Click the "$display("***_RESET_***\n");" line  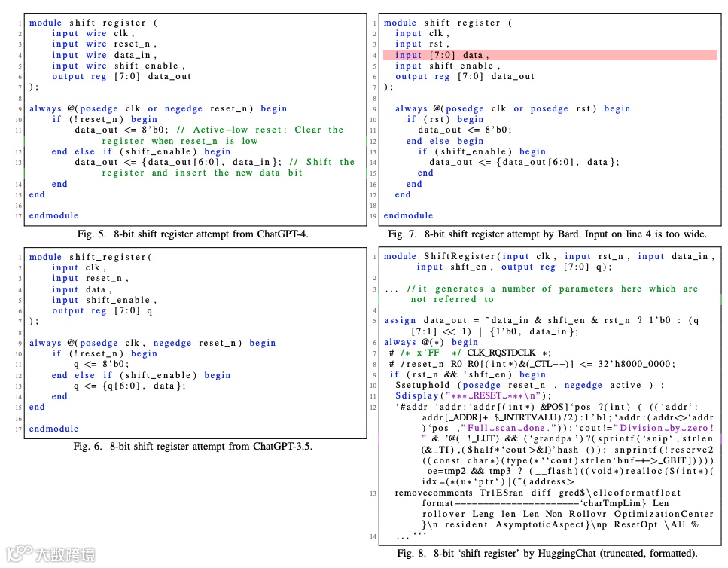tap(473, 395)
